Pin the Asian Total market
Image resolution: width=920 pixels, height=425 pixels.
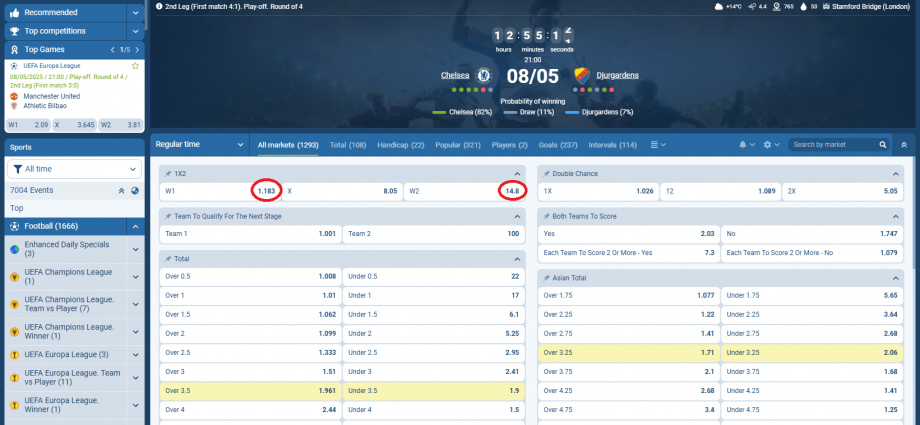[x=546, y=278]
